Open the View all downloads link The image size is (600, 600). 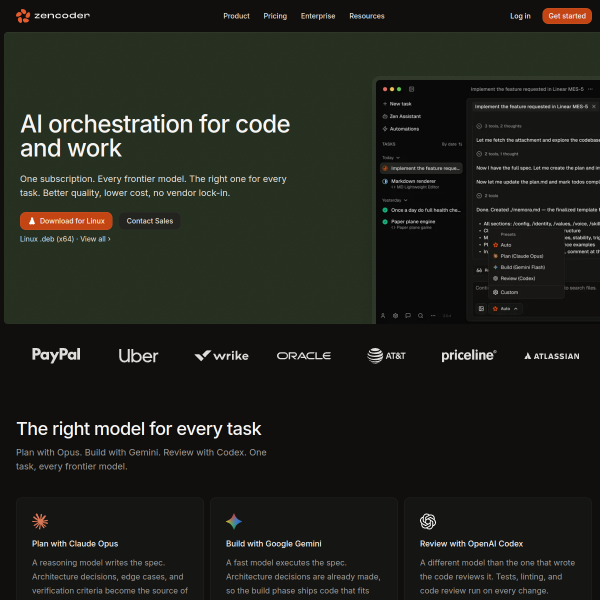point(95,239)
